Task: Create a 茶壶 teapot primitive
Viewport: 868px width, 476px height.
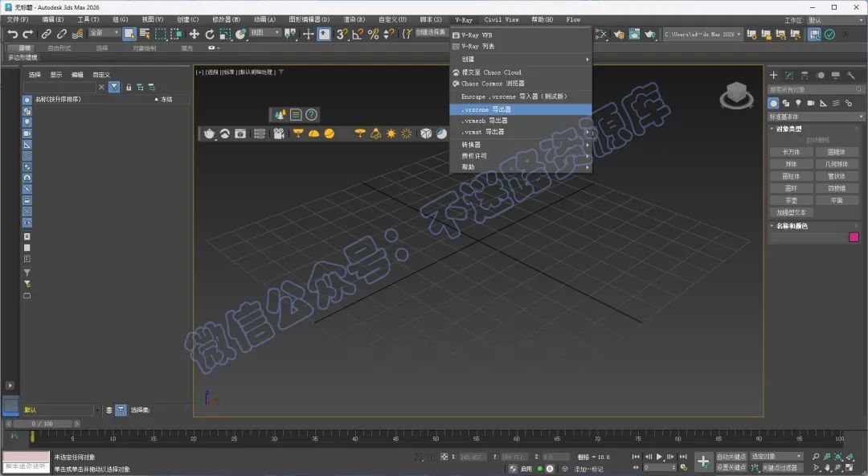Action: [x=791, y=200]
